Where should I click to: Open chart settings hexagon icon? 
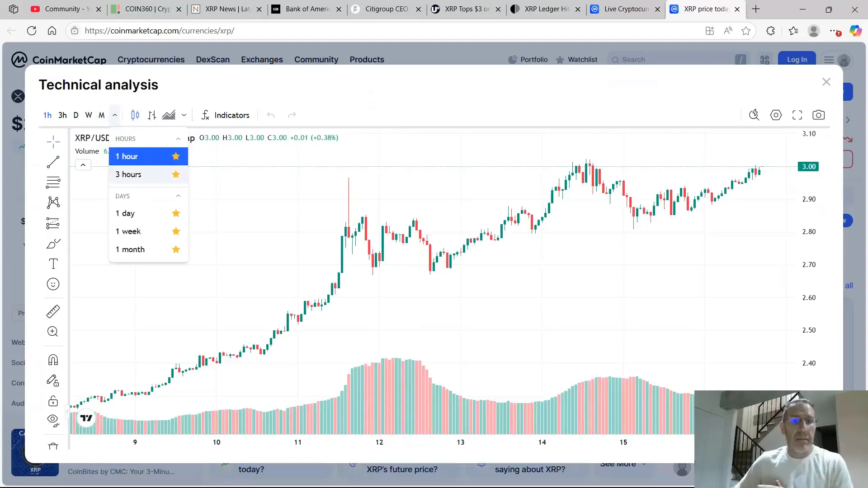tap(776, 115)
